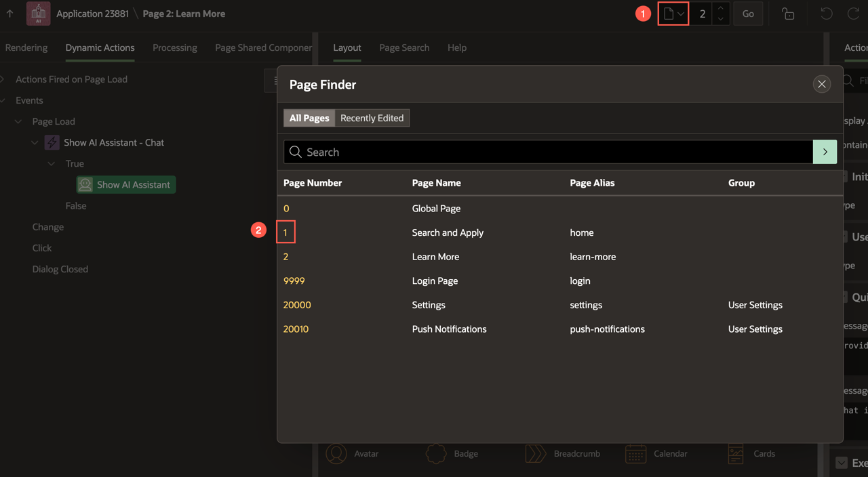Viewport: 868px width, 477px height.
Task: Collapse Show AI Assistant - Chat node
Action: (35, 143)
